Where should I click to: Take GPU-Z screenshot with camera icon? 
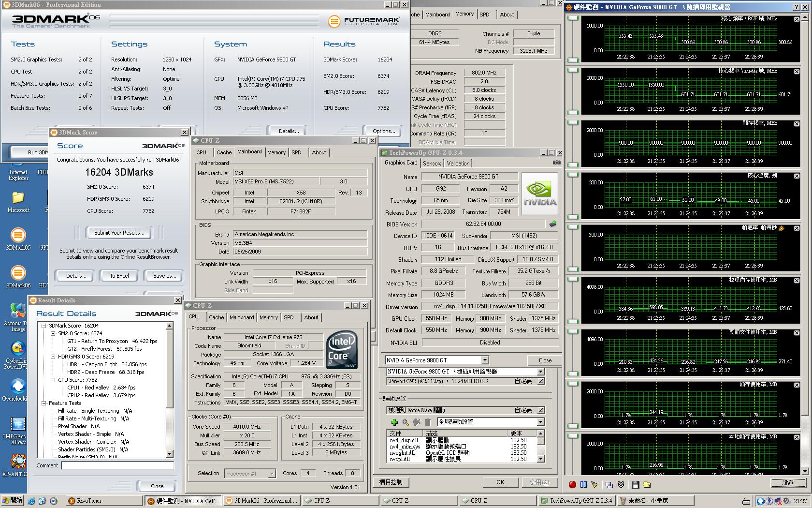point(556,163)
